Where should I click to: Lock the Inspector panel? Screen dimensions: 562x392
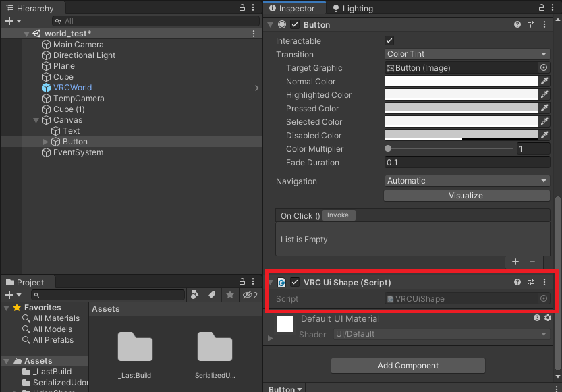(x=542, y=7)
